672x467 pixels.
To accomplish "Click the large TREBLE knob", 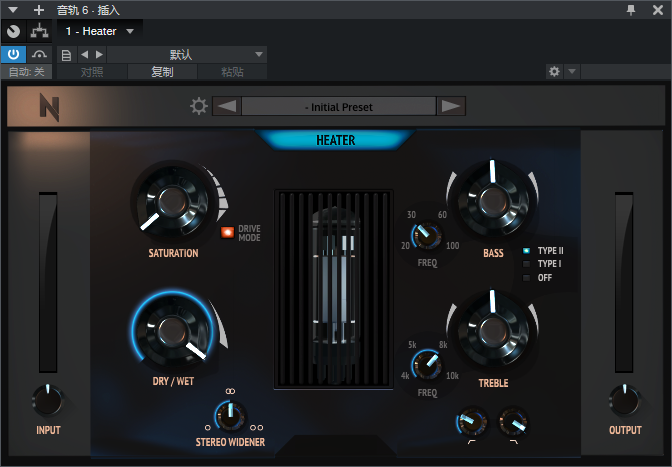I will pyautogui.click(x=493, y=331).
